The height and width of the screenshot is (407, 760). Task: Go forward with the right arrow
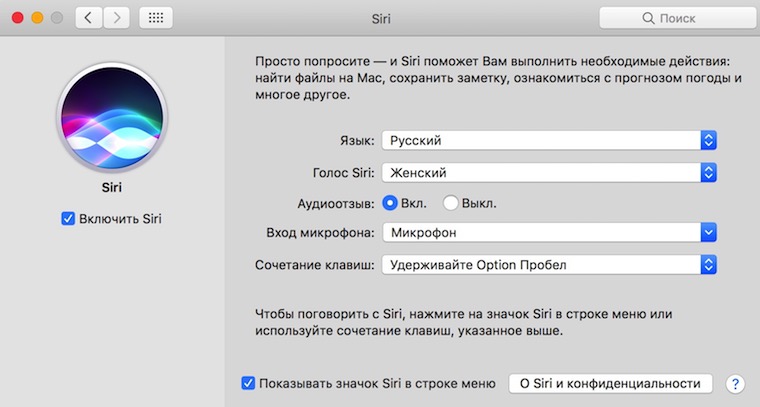click(116, 18)
